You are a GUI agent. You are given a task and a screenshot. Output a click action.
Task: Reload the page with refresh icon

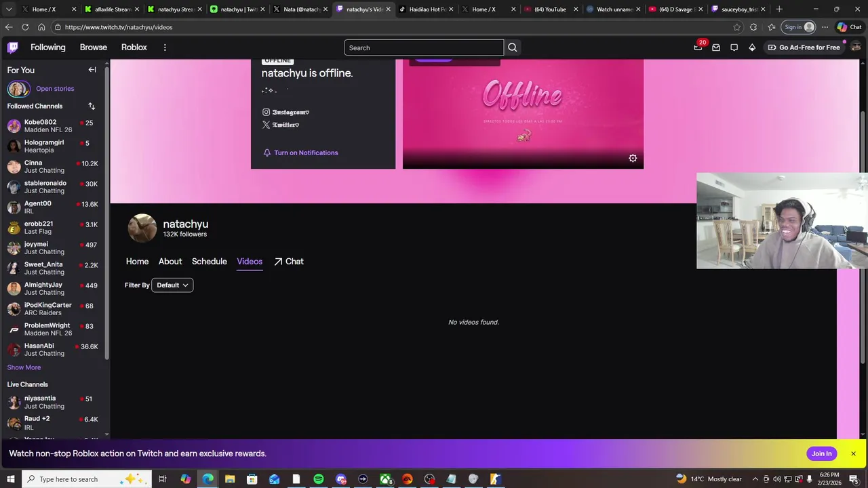point(25,27)
